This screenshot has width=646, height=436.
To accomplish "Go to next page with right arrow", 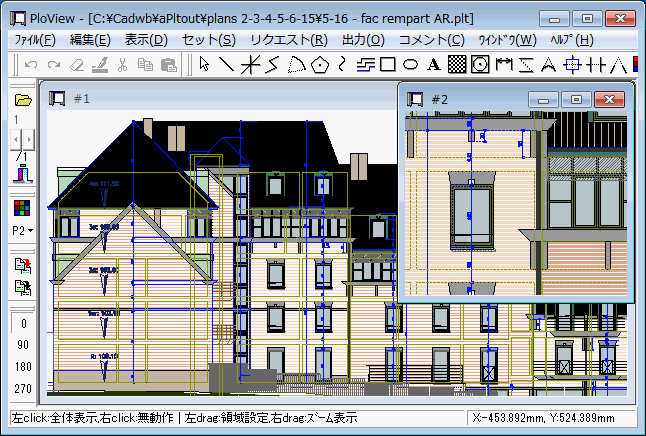I will [28, 140].
